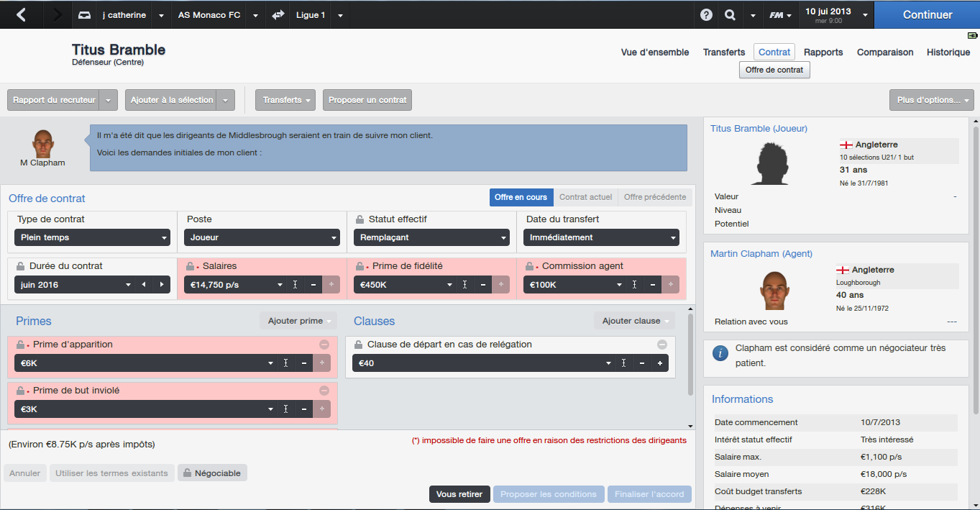This screenshot has height=510, width=980.
Task: Open the Transferts dropdown button
Action: tap(286, 100)
